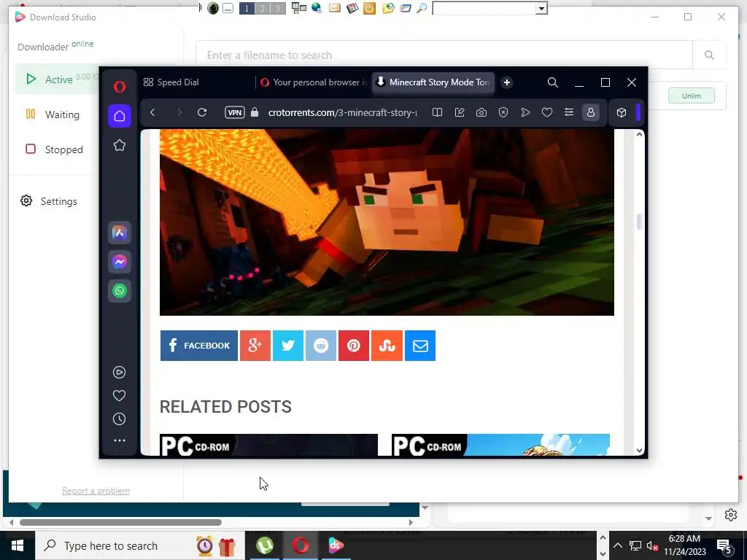Viewport: 747px width, 560px height.
Task: Open reader mode book icon
Action: pyautogui.click(x=437, y=112)
